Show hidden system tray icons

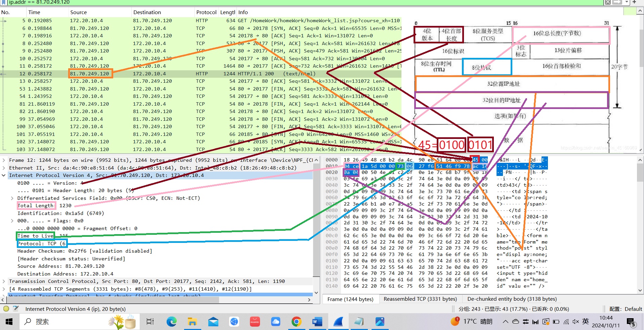coord(505,322)
